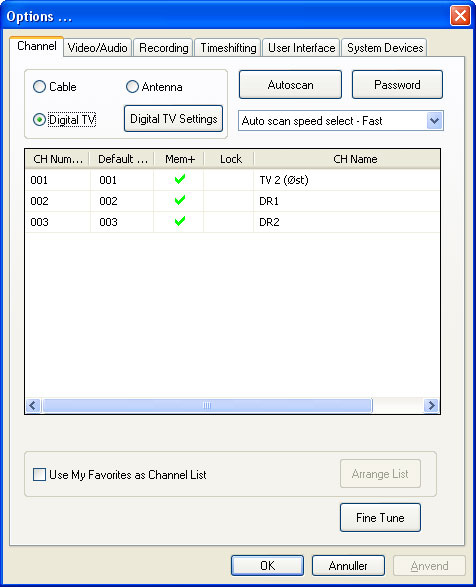Click the left scroll arrow of channel list
The image size is (476, 587).
pos(33,405)
